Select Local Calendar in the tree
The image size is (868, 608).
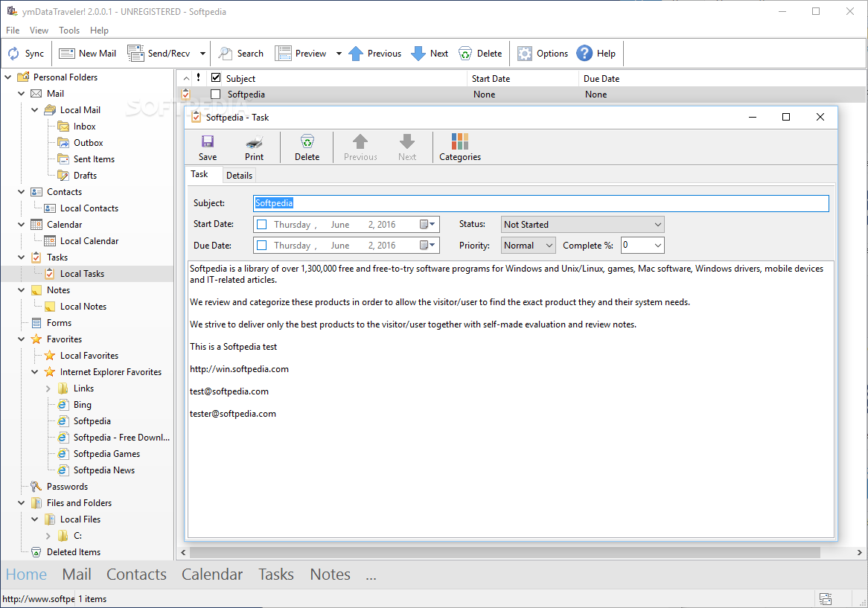point(89,241)
